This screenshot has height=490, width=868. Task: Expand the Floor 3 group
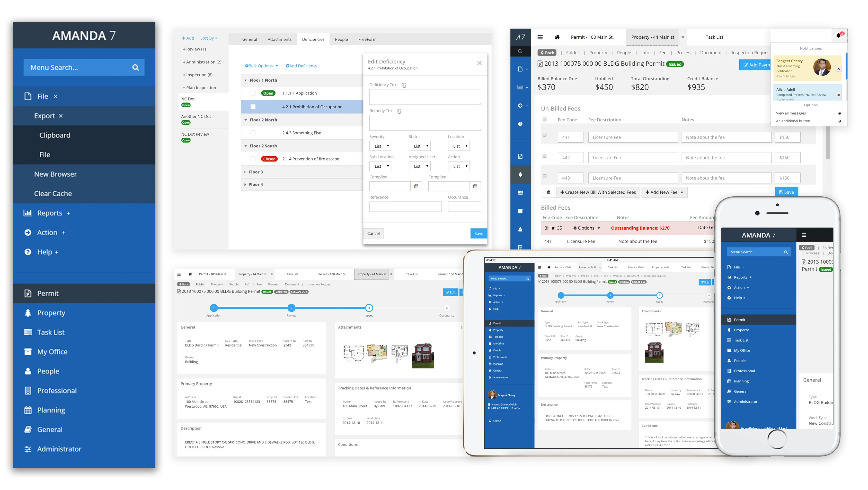tap(245, 172)
